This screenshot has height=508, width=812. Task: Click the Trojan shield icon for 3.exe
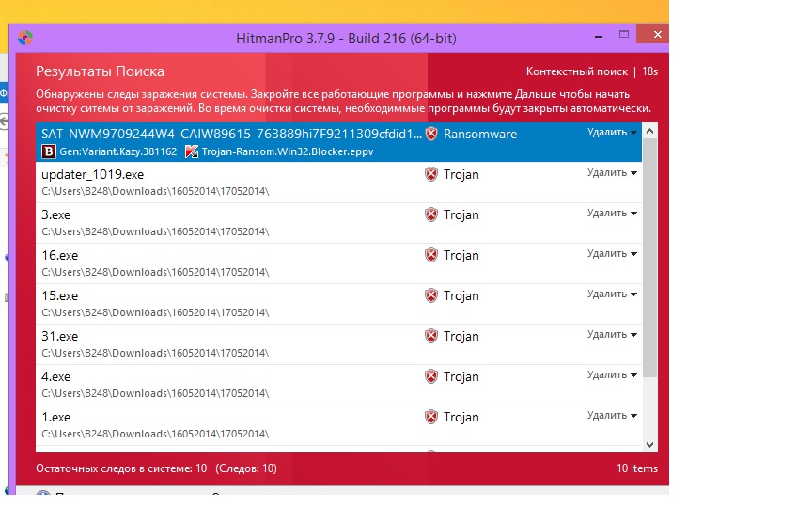tap(431, 214)
